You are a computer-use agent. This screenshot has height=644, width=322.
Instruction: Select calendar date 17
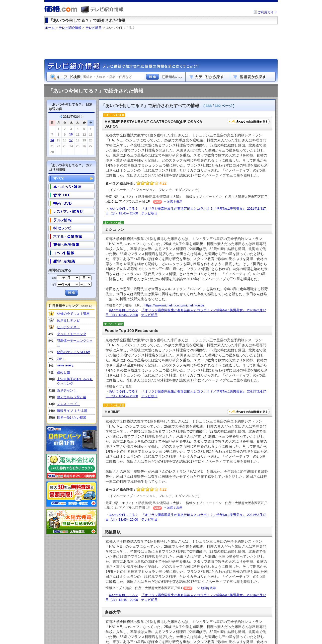[x=71, y=140]
